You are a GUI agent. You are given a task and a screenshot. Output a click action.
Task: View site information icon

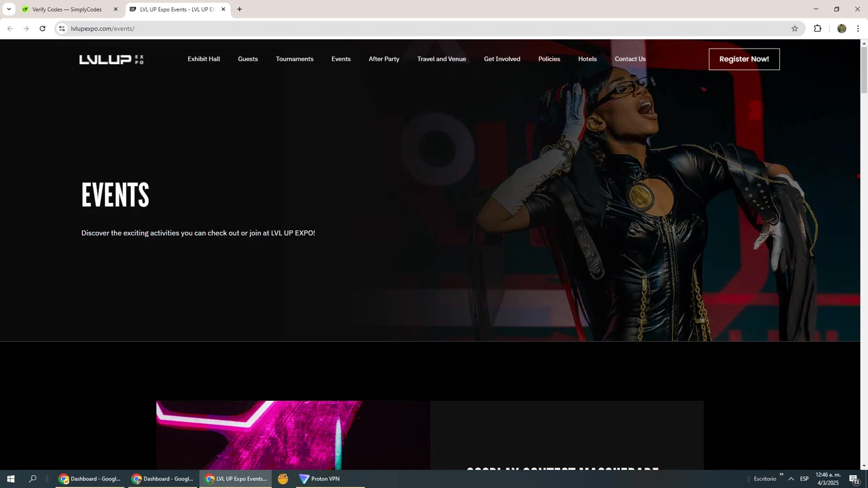click(x=62, y=28)
